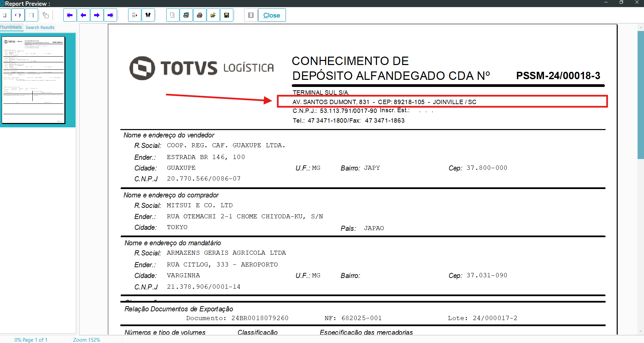
Task: Click the CDA number PSSM-24/00018-3
Action: [558, 75]
